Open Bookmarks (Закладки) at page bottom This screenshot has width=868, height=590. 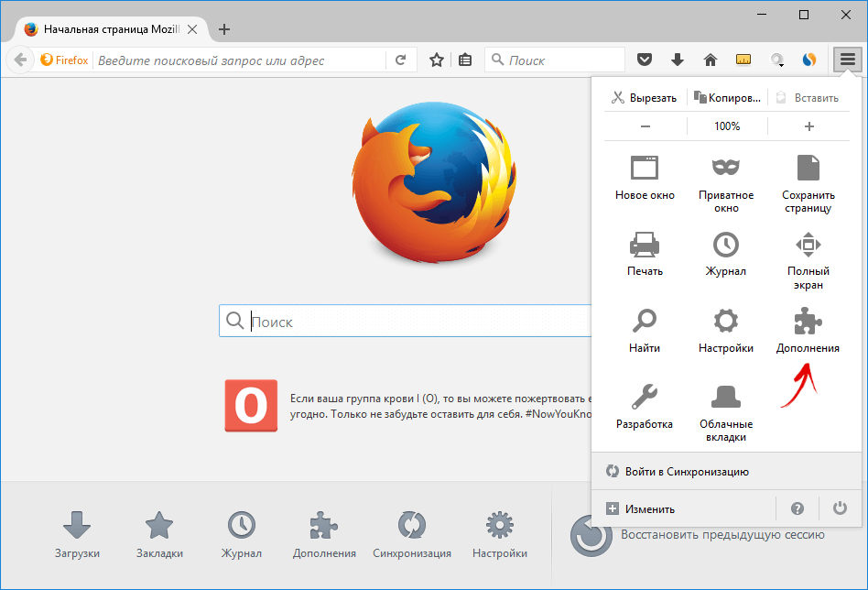pos(159,534)
